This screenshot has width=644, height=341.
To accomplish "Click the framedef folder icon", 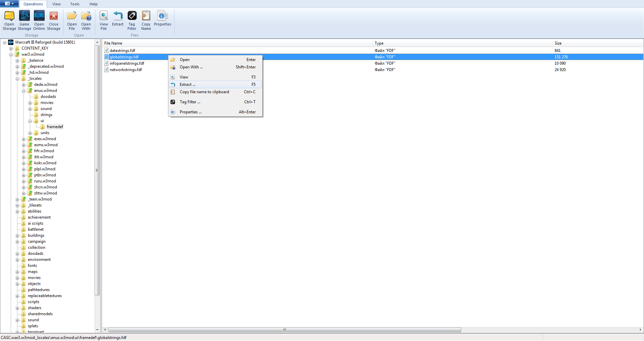I will pyautogui.click(x=43, y=127).
